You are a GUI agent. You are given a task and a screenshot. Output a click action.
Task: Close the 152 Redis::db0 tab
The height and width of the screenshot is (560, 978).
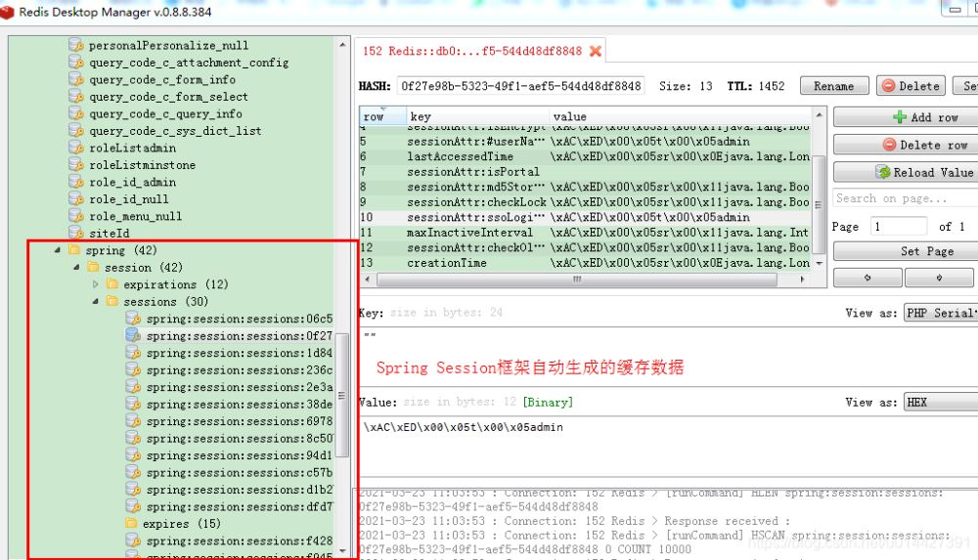pos(596,51)
